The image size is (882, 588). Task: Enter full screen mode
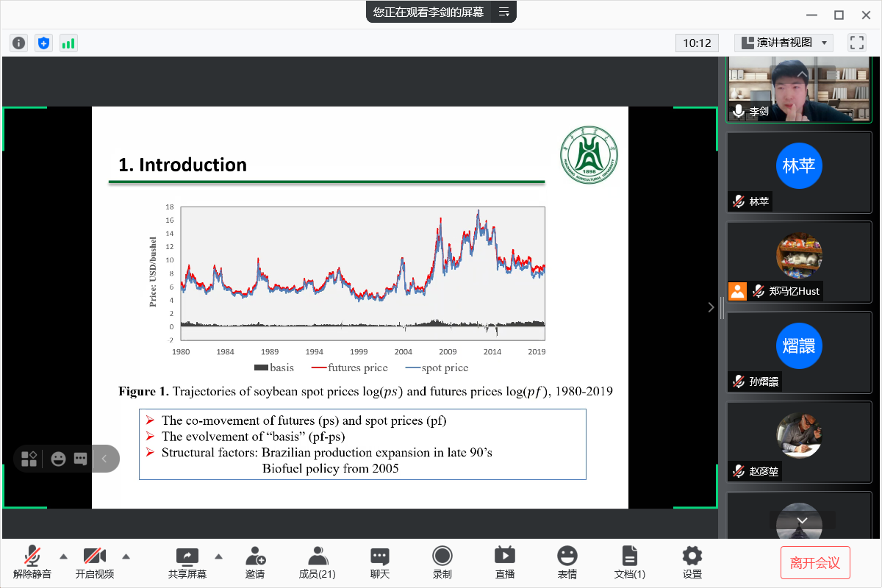856,43
